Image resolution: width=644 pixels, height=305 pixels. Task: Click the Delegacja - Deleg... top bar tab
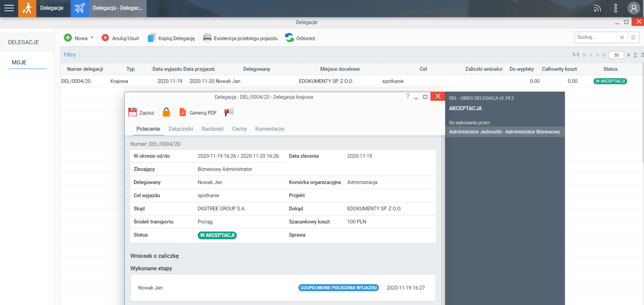pyautogui.click(x=117, y=8)
